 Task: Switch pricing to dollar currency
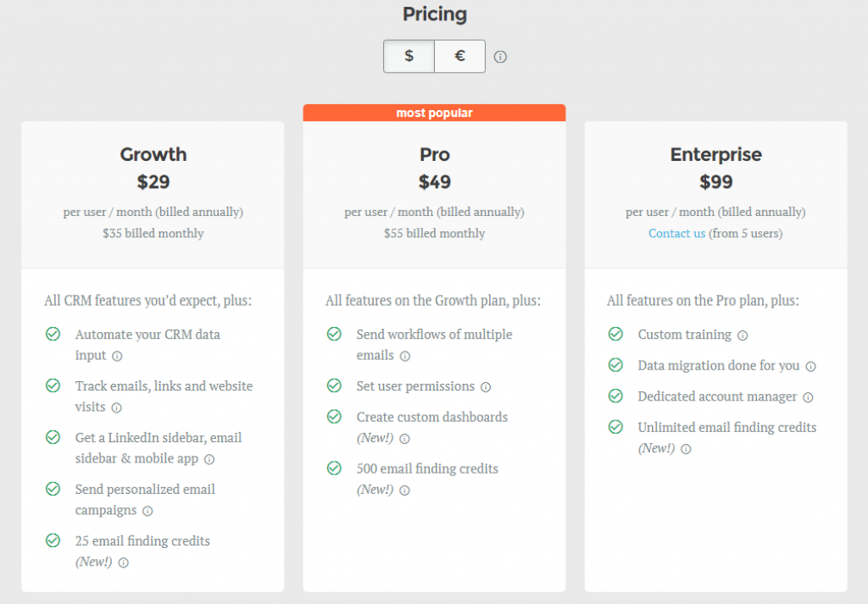click(x=409, y=56)
